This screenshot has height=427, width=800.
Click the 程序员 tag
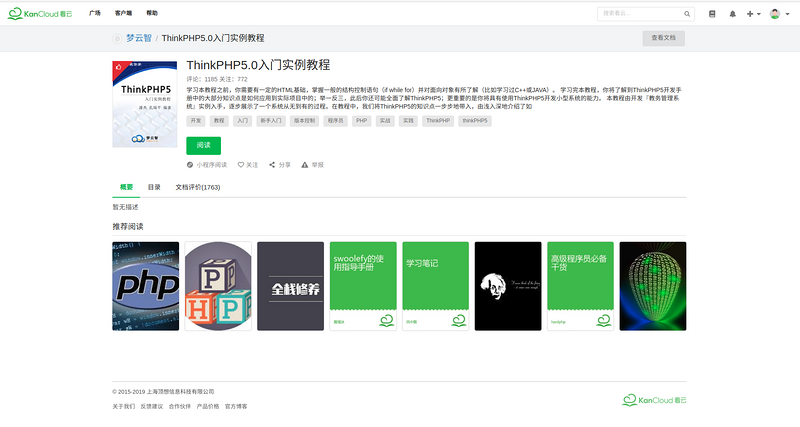(x=335, y=121)
